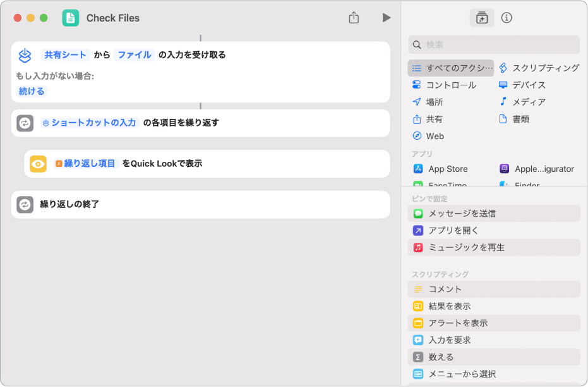Select the すべてのアクション category
The image size is (588, 387).
[451, 68]
